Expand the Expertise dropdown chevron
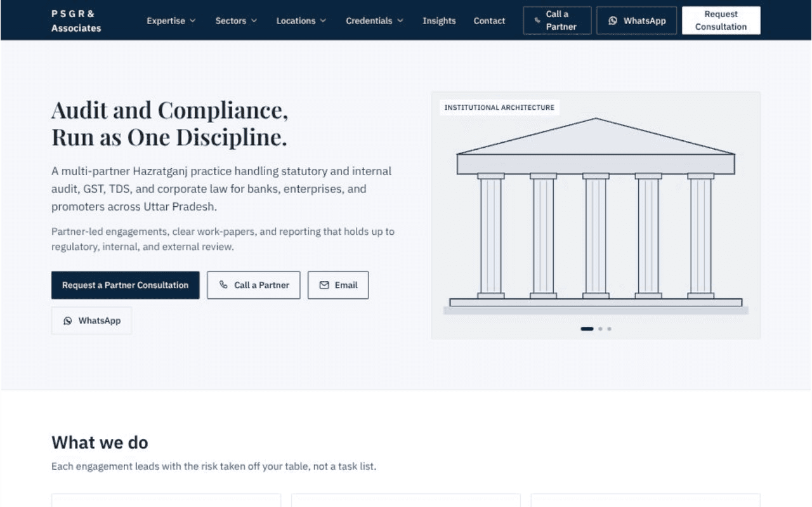Screen dimensions: 812x507 (x=192, y=21)
